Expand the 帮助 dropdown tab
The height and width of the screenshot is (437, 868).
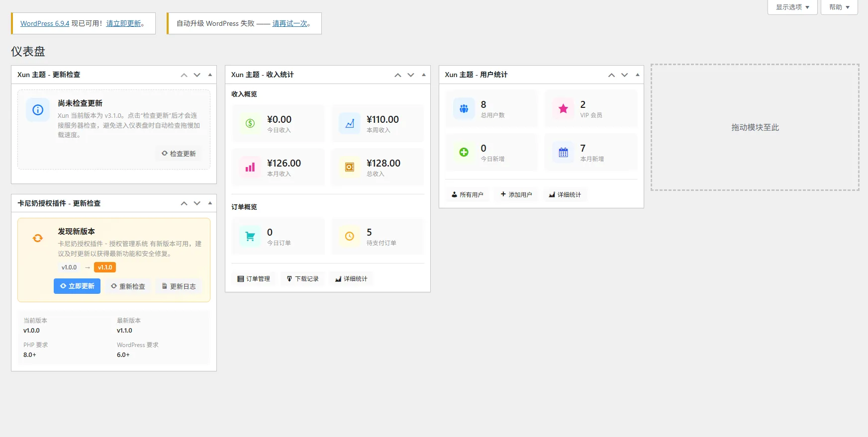tap(839, 7)
